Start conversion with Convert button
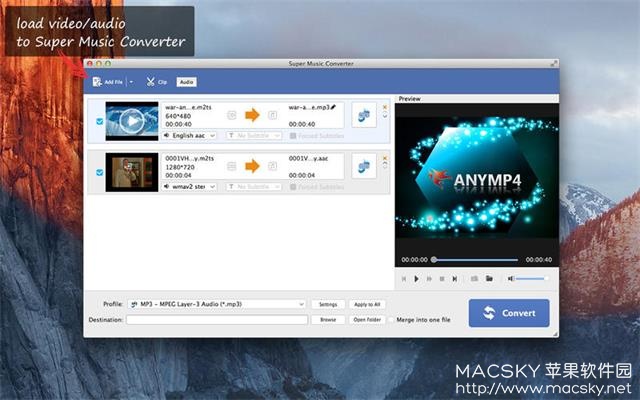 click(x=509, y=313)
